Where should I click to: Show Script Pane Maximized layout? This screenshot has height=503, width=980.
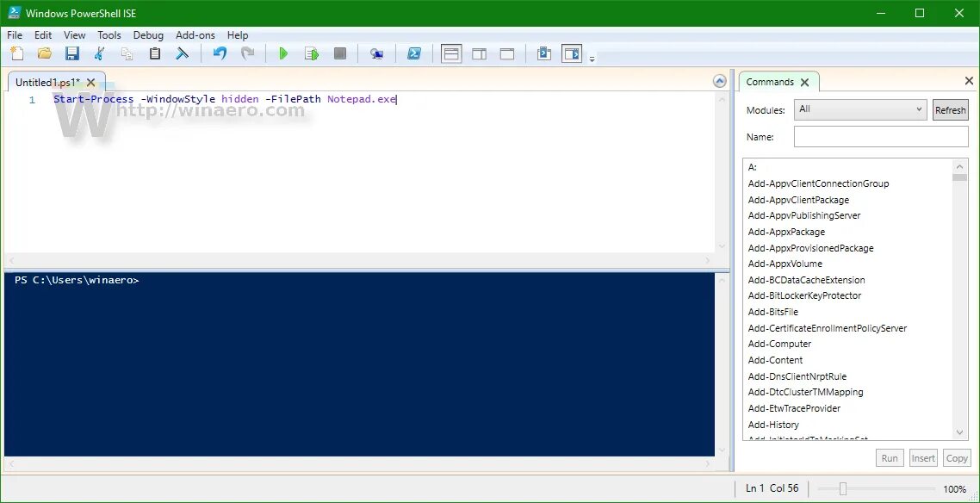(x=507, y=53)
